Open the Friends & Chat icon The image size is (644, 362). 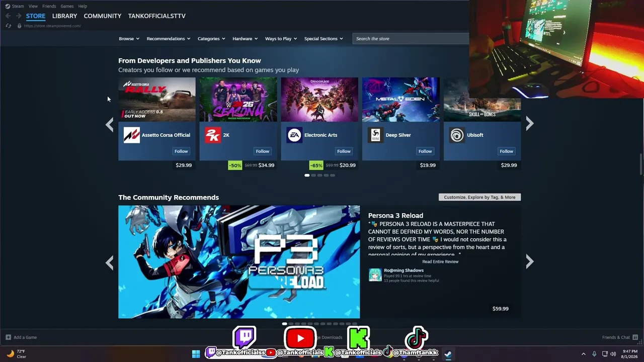tap(635, 337)
